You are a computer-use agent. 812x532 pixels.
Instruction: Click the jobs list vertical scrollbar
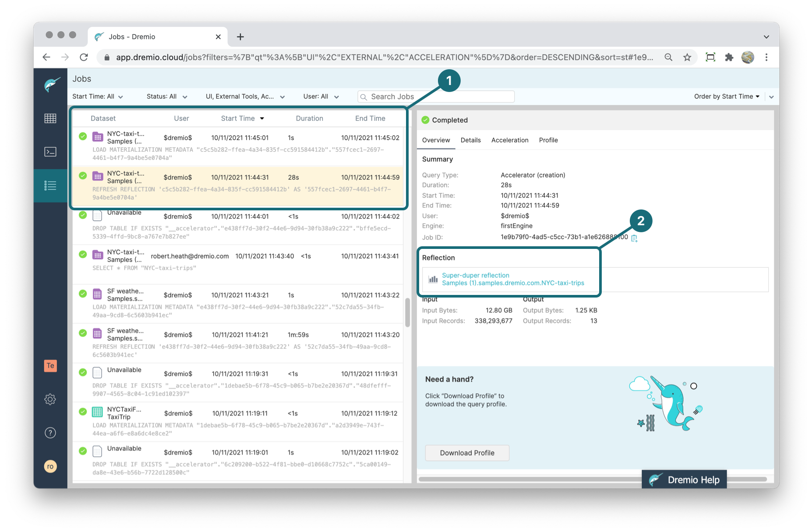407,312
